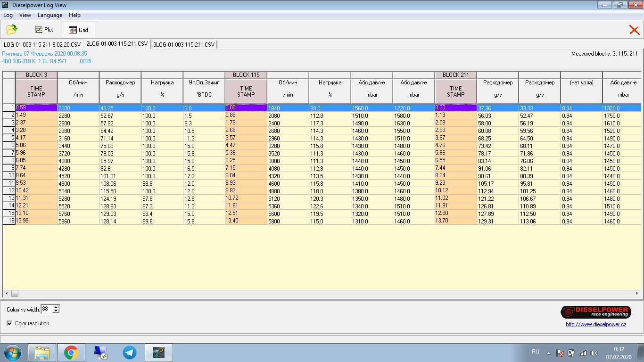This screenshot has height=362, width=644.
Task: Open the Language menu
Action: (50, 15)
